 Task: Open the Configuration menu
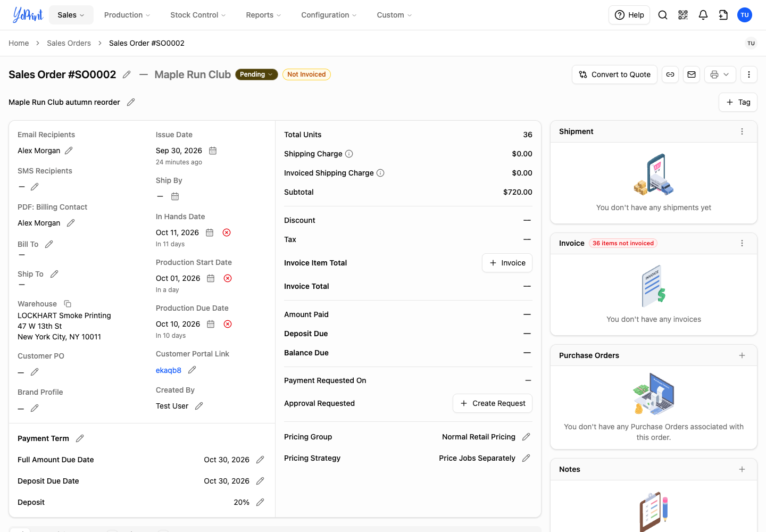329,15
